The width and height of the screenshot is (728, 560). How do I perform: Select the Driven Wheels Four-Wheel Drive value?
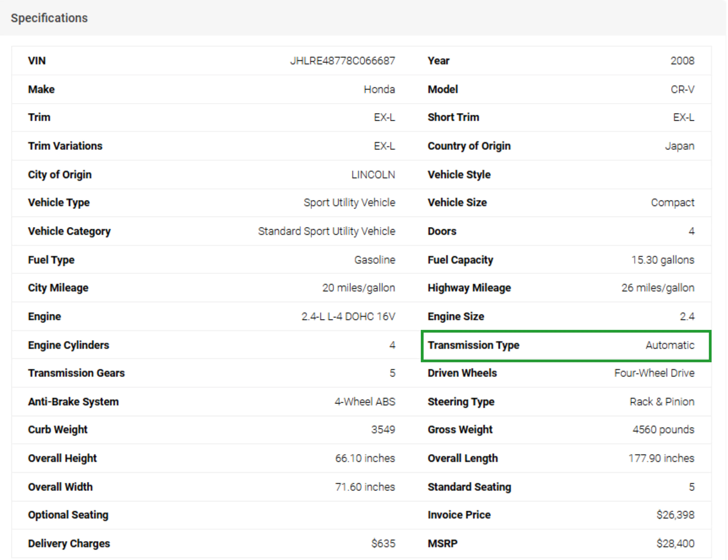tap(654, 373)
